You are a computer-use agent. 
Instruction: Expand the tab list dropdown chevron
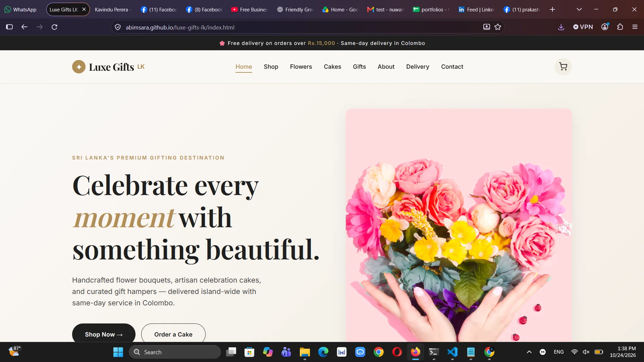coord(579,9)
